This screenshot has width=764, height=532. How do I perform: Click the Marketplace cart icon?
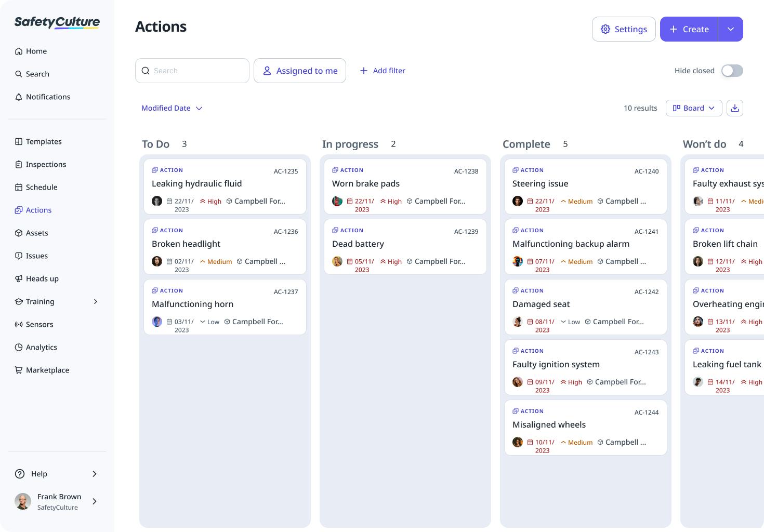19,370
